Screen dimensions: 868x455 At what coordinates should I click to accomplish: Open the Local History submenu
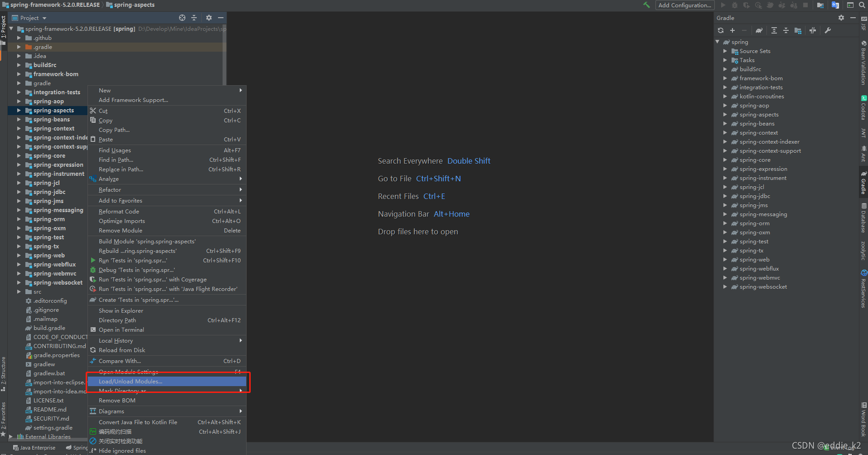[167, 340]
